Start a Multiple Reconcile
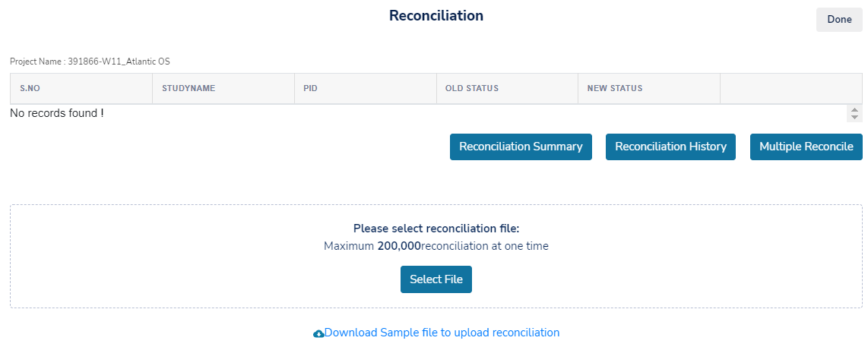Viewport: 868px width, 347px height. [806, 147]
